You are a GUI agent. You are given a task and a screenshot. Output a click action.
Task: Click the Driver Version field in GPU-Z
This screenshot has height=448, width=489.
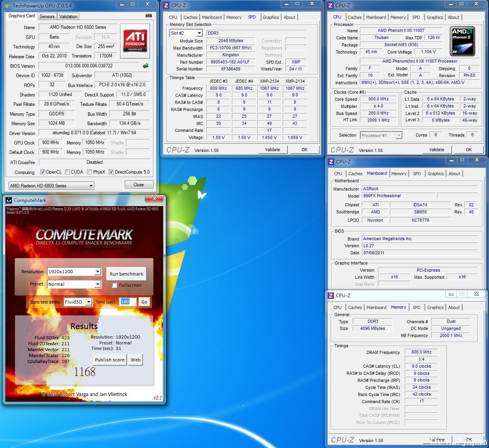[94, 133]
